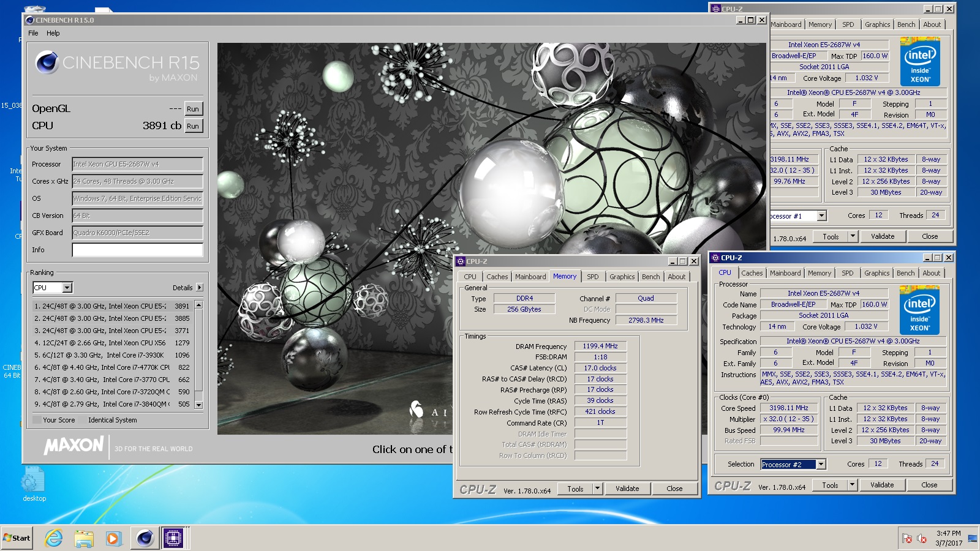The height and width of the screenshot is (551, 980).
Task: Select ranking row 4, Xeon X56 at 2.66 GHz
Action: [x=112, y=343]
